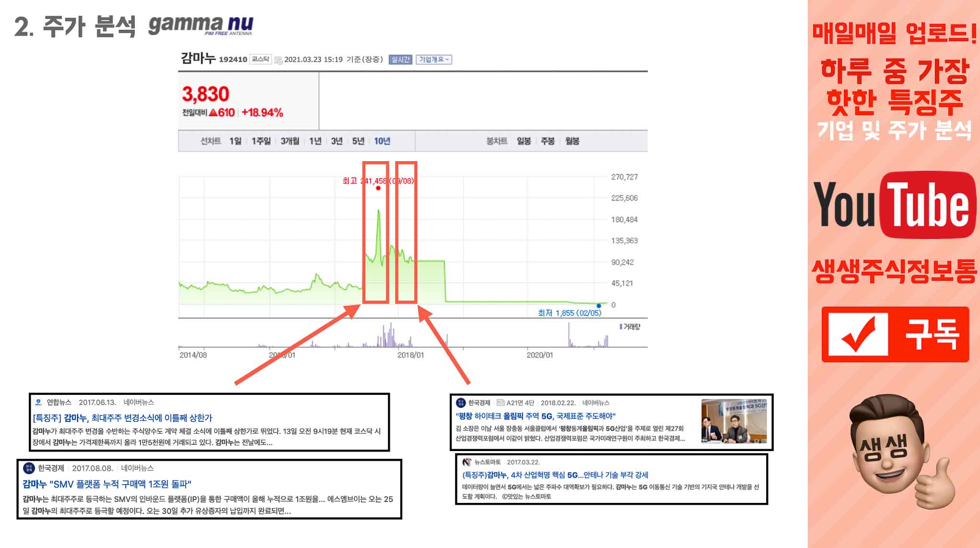Expand the 기업개요 dropdown
Viewport: 980px width, 548px height.
pyautogui.click(x=434, y=60)
